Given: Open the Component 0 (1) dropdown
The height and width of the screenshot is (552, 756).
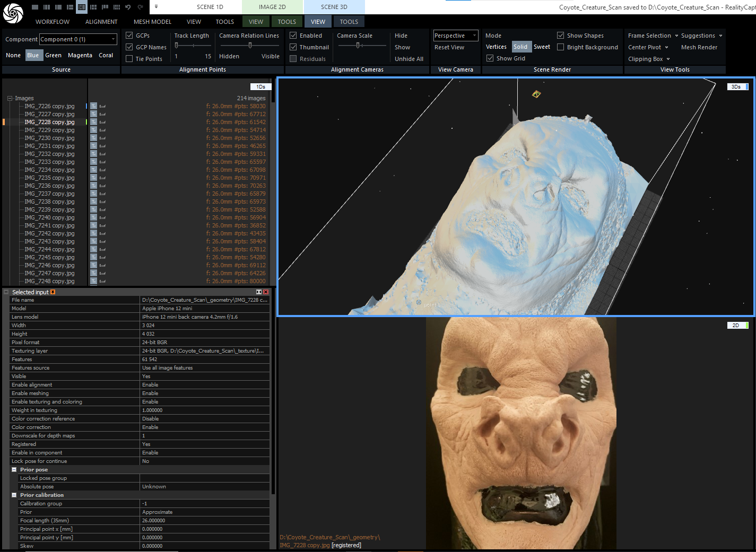Looking at the screenshot, I should [78, 39].
